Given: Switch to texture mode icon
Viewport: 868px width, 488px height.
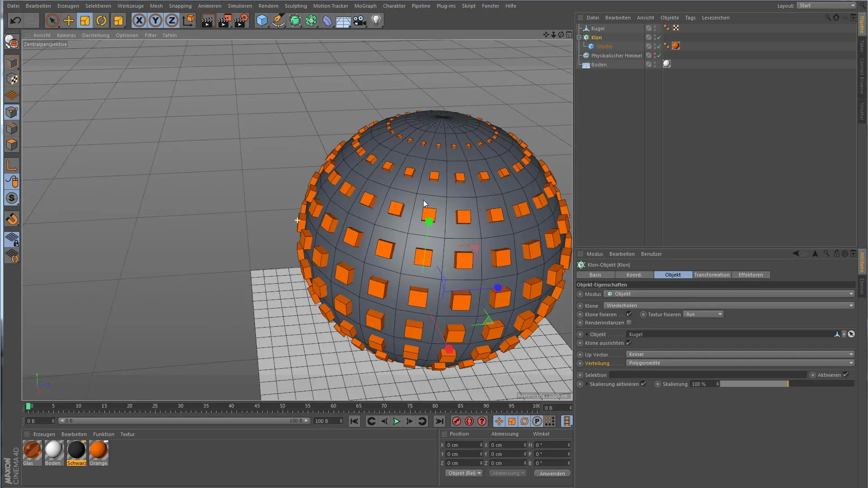Looking at the screenshot, I should 12,79.
